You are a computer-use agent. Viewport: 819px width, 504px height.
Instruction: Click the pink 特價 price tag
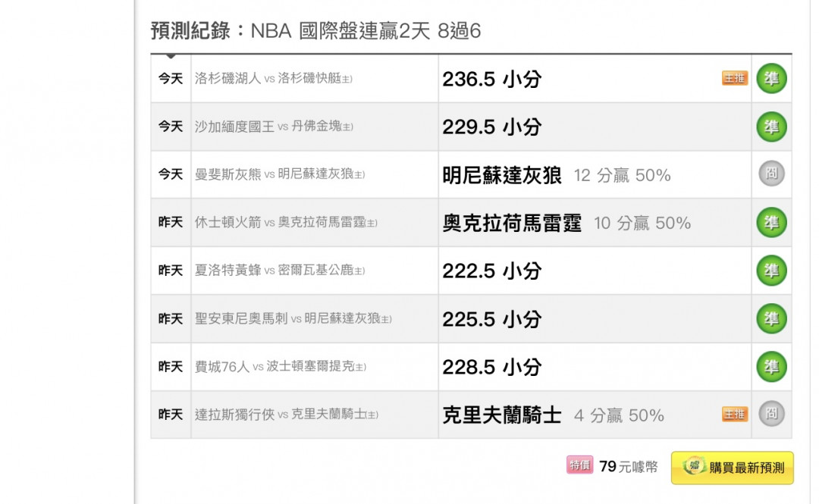(579, 465)
